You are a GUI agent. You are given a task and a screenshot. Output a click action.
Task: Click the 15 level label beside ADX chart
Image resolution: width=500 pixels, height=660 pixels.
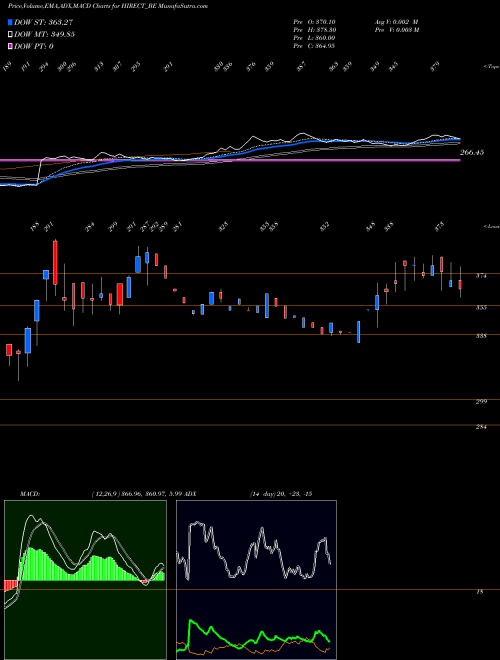point(479,592)
